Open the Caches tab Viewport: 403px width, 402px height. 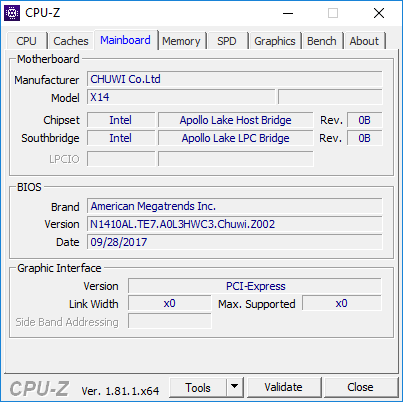click(x=71, y=41)
